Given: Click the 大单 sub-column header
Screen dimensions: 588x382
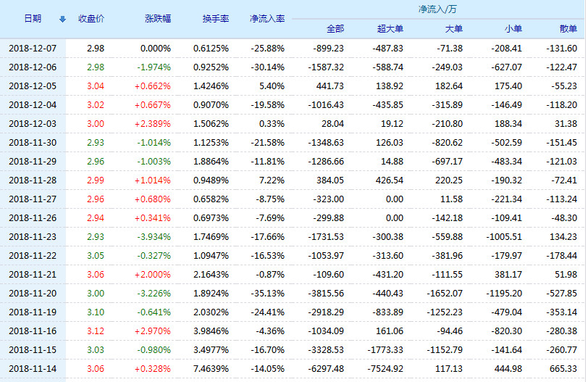Looking at the screenshot, I should pos(453,29).
